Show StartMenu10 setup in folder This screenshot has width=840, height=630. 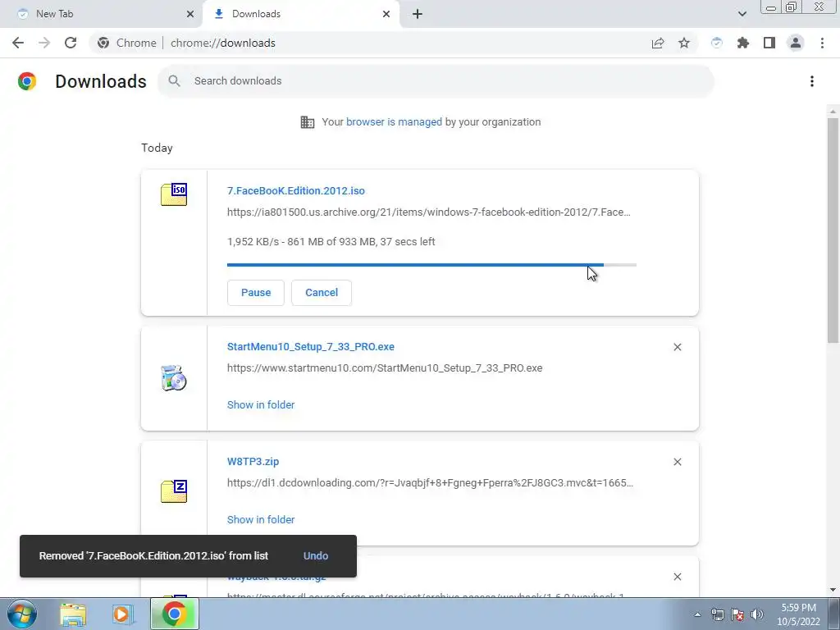click(x=261, y=405)
